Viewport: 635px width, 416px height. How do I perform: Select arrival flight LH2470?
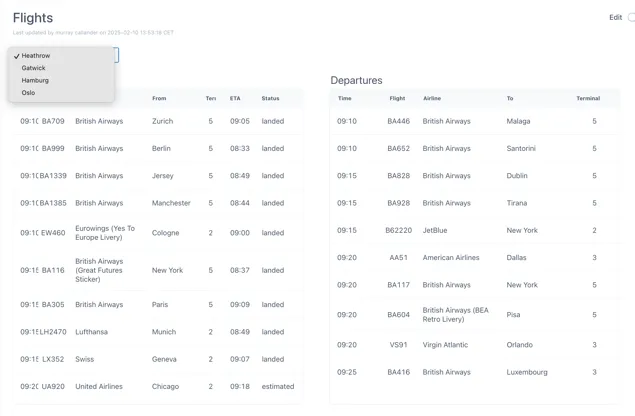[x=53, y=332]
